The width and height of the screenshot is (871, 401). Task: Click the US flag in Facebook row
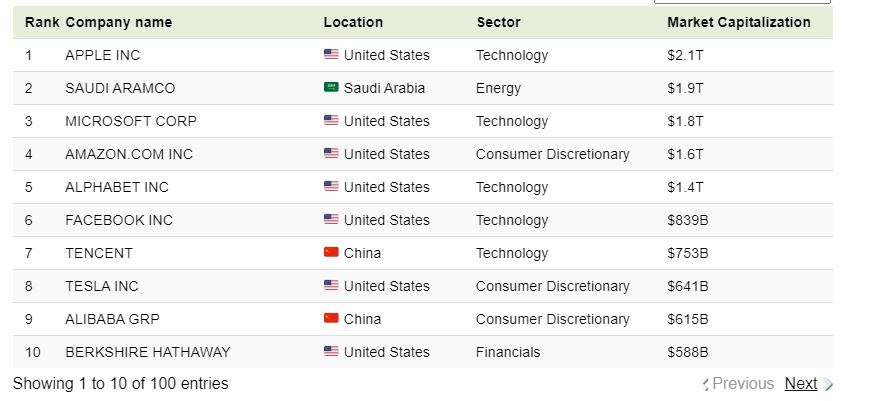[x=331, y=220]
